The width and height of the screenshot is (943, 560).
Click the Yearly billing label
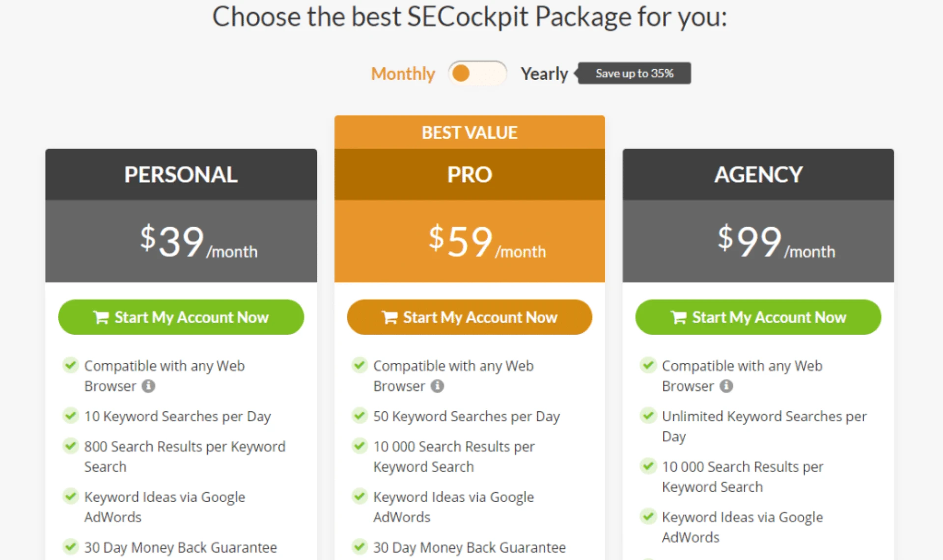[544, 74]
